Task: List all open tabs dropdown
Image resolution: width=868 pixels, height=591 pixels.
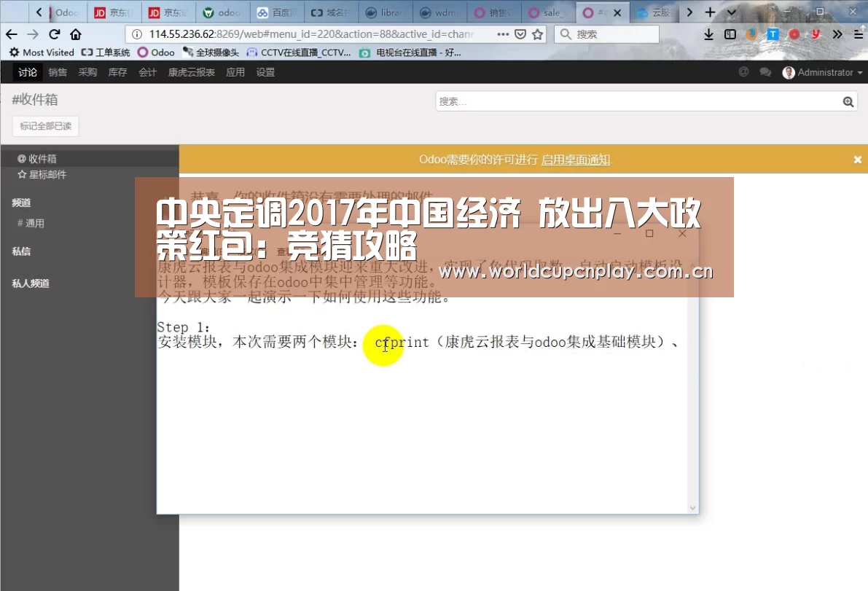Action: [731, 12]
